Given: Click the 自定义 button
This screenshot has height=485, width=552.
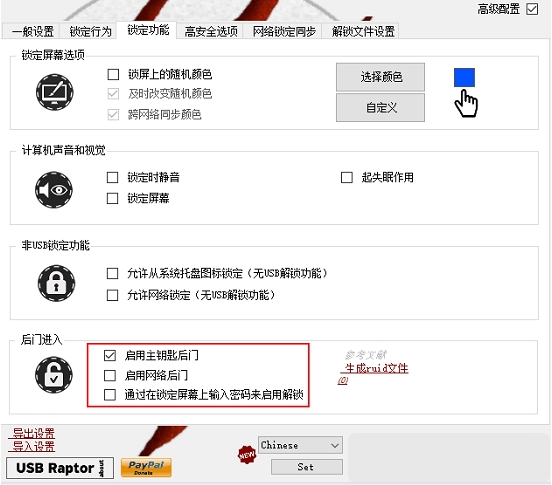Looking at the screenshot, I should click(x=381, y=107).
